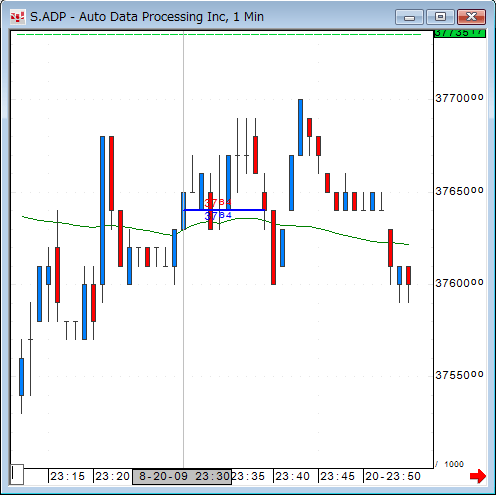The image size is (496, 495).
Task: Click the 375500 price axis label
Action: point(459,375)
